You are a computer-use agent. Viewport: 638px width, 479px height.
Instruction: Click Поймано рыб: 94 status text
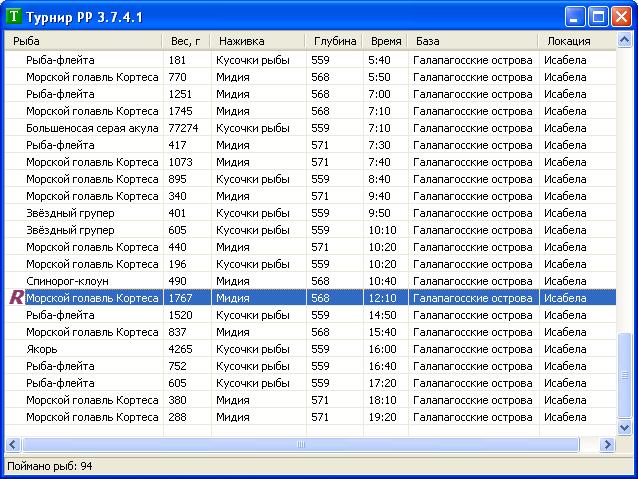pos(50,466)
